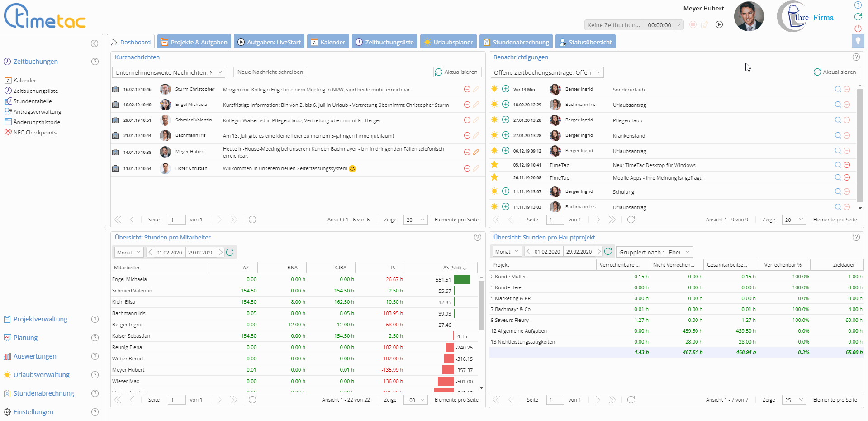Refresh the Stunden pro Mitarbeiter date range
This screenshot has width=868, height=421.
point(230,252)
